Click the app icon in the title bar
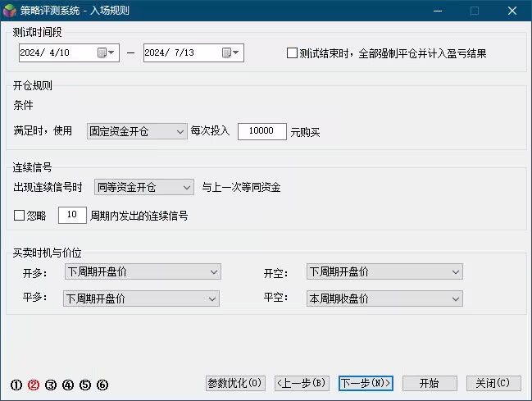This screenshot has height=401, width=532. coord(10,11)
